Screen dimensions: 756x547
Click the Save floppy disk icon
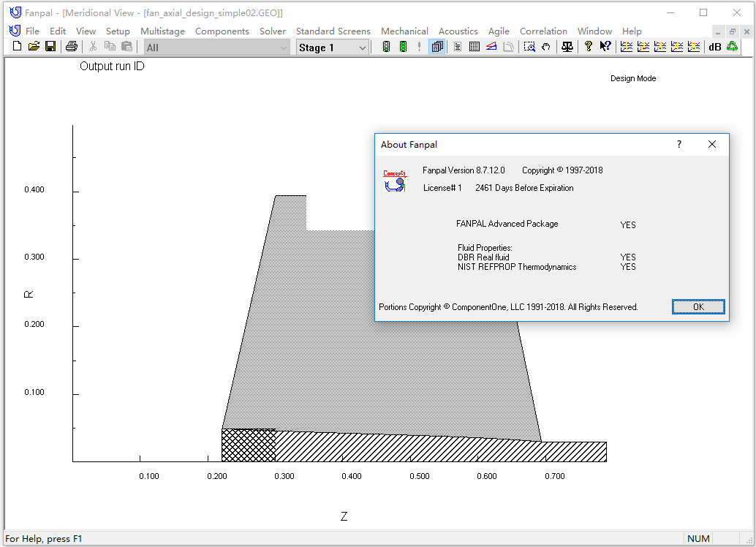(50, 47)
